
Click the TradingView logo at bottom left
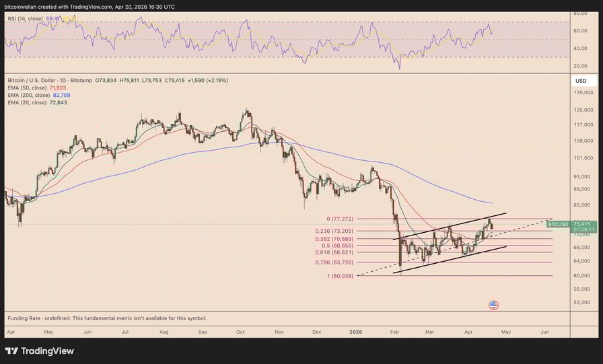coord(40,351)
